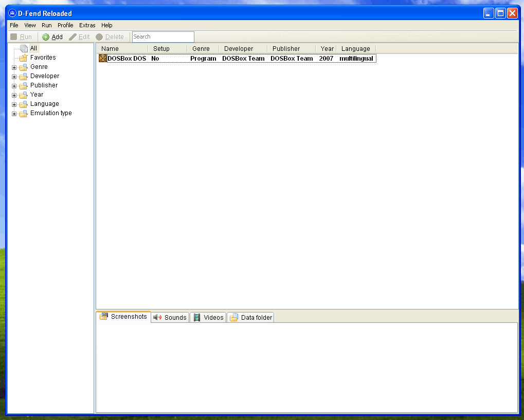Select Favorites in the tree
This screenshot has width=524, height=420.
click(x=43, y=58)
